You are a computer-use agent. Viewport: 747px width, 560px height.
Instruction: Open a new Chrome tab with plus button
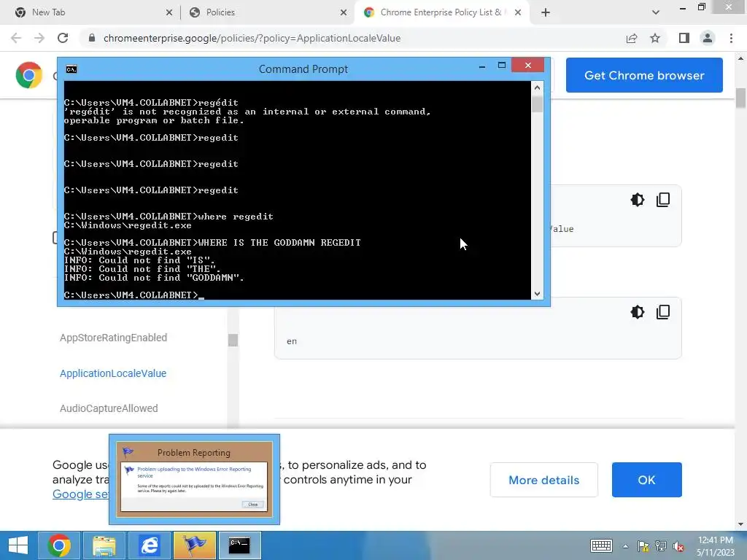click(x=546, y=12)
